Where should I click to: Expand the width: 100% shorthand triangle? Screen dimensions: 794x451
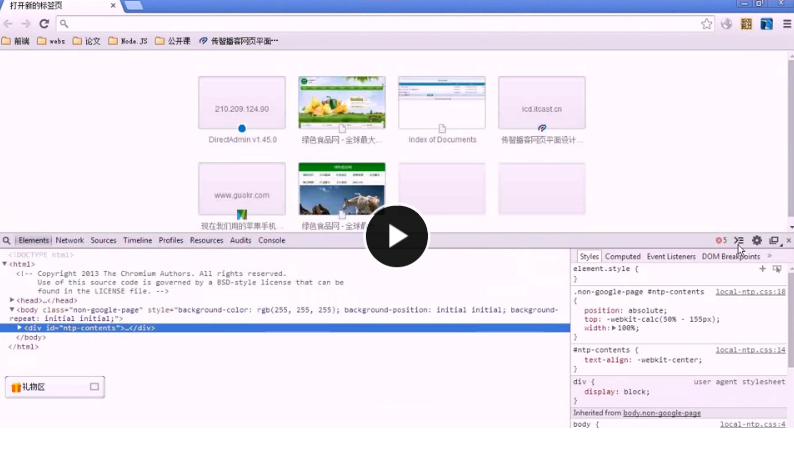coord(614,328)
